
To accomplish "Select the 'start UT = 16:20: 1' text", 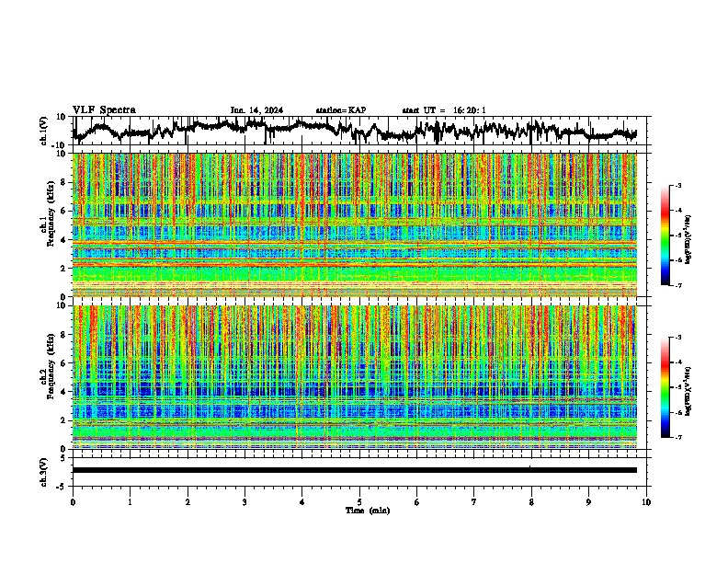I will [x=444, y=110].
